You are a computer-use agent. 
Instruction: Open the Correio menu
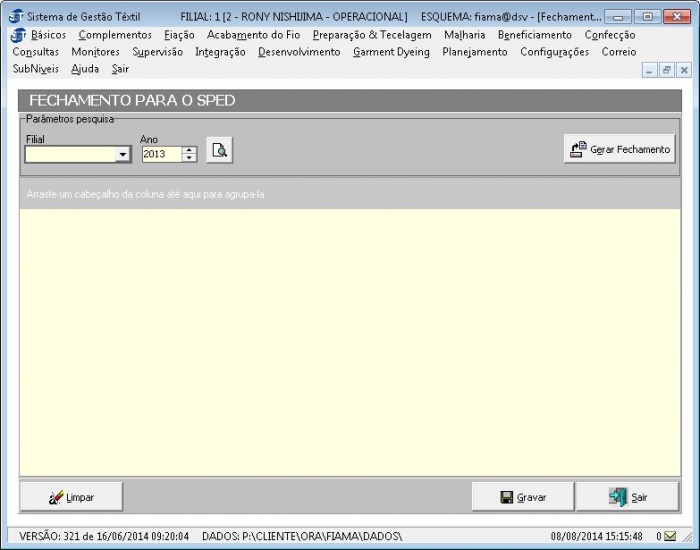pyautogui.click(x=619, y=52)
